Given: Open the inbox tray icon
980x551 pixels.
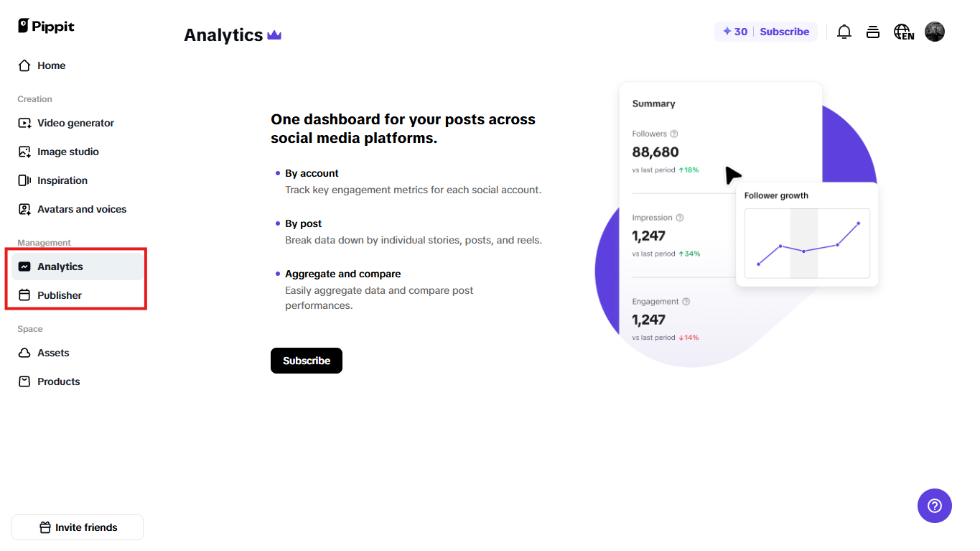Looking at the screenshot, I should (872, 32).
